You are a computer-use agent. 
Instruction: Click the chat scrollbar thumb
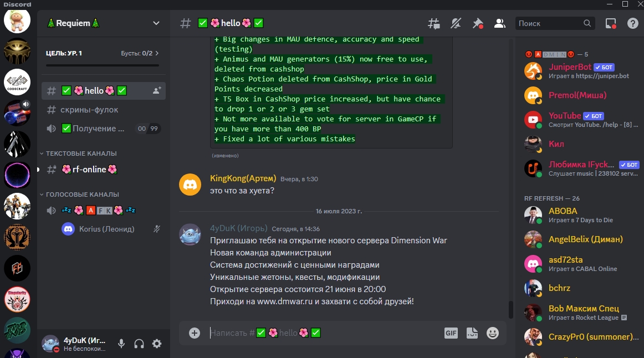coord(511,310)
